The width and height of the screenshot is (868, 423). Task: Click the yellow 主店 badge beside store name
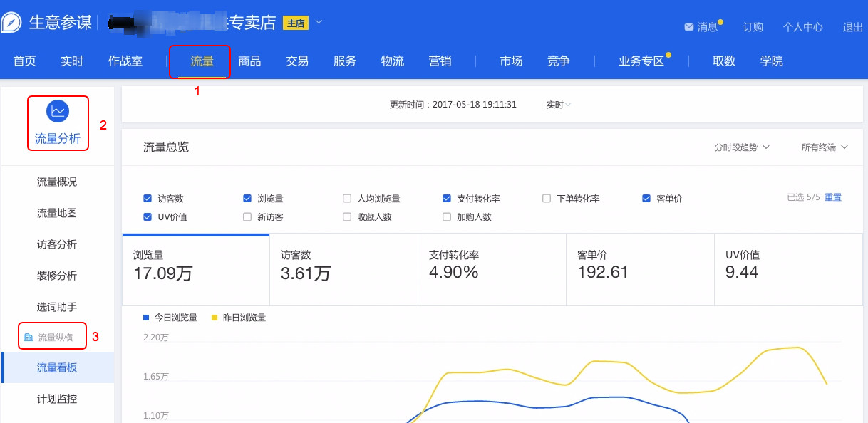(297, 22)
